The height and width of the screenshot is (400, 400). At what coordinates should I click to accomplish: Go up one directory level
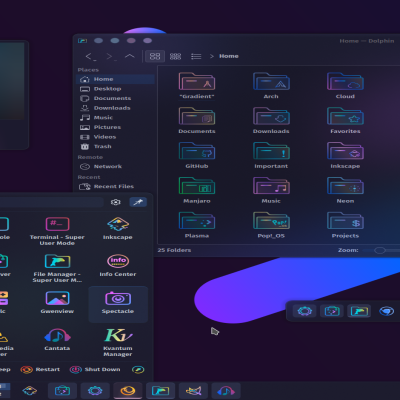point(130,56)
